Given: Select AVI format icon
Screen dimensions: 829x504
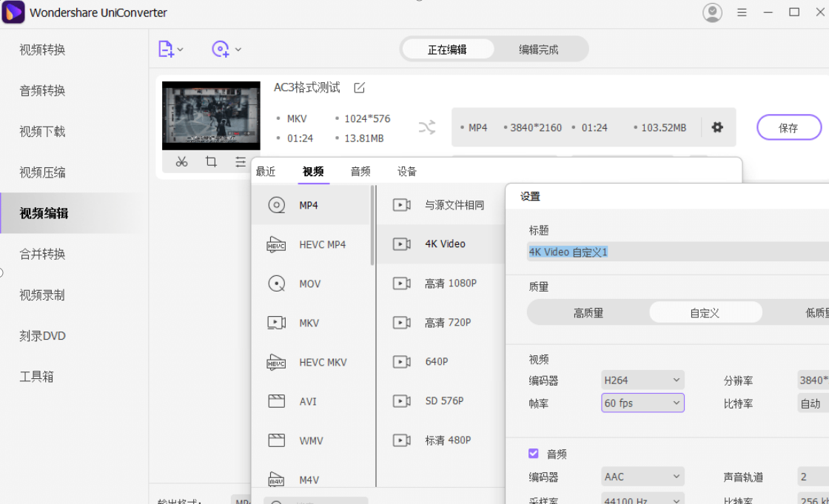Looking at the screenshot, I should [x=277, y=401].
